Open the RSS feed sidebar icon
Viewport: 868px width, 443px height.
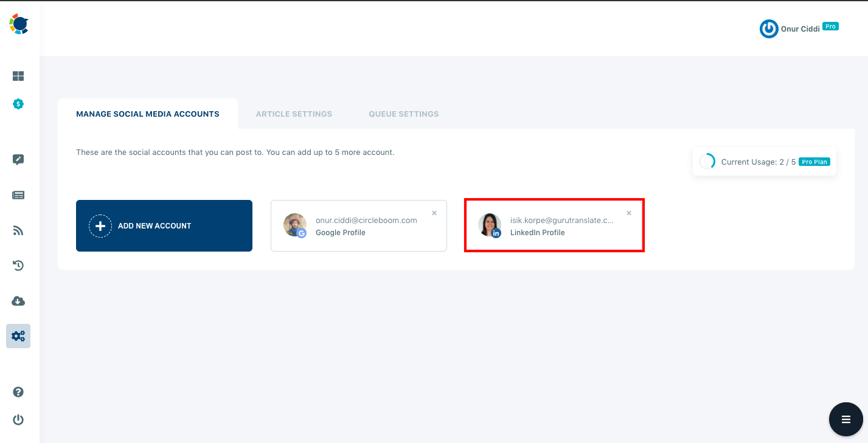[18, 230]
